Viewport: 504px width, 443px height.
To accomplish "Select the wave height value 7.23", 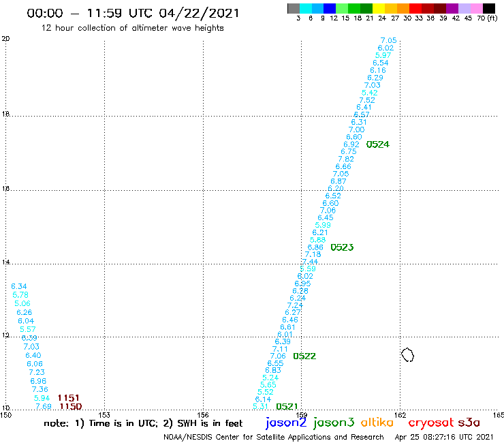I will coord(37,372).
